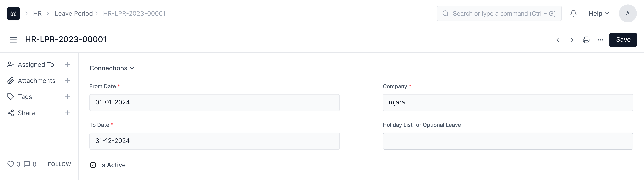The height and width of the screenshot is (180, 644).
Task: Navigate to Leave Period breadcrumb
Action: point(73,14)
